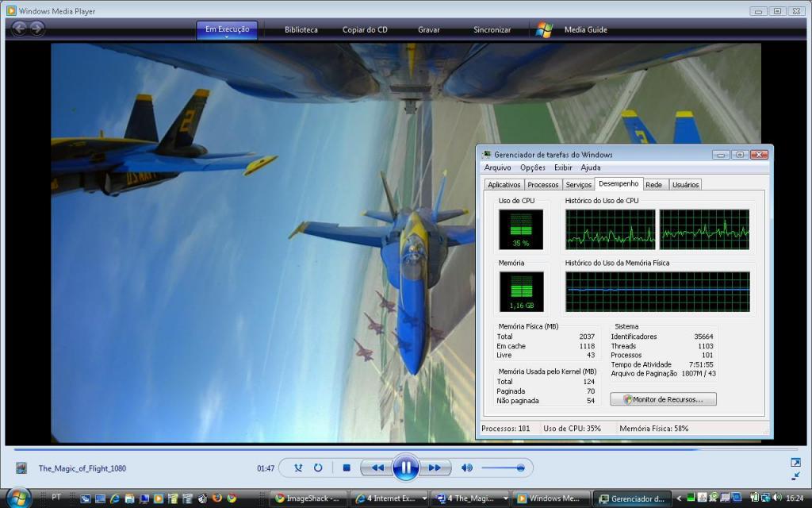Open the Windows Start menu
The image size is (812, 508).
point(17,498)
